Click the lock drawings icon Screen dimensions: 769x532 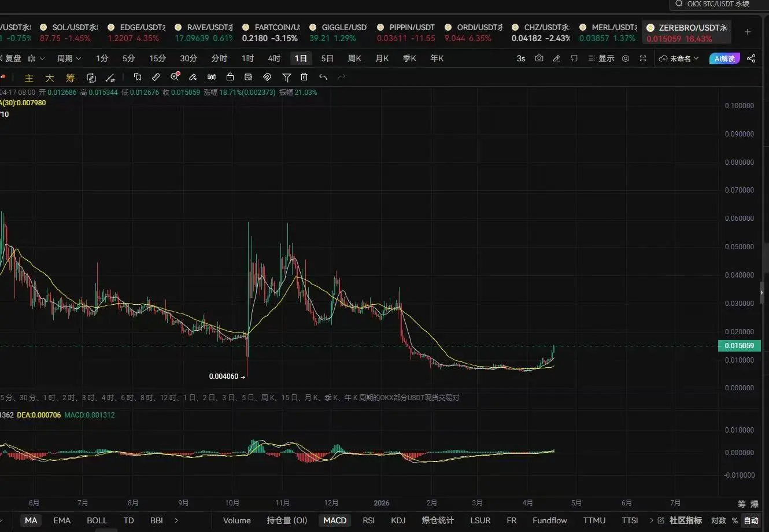[230, 77]
